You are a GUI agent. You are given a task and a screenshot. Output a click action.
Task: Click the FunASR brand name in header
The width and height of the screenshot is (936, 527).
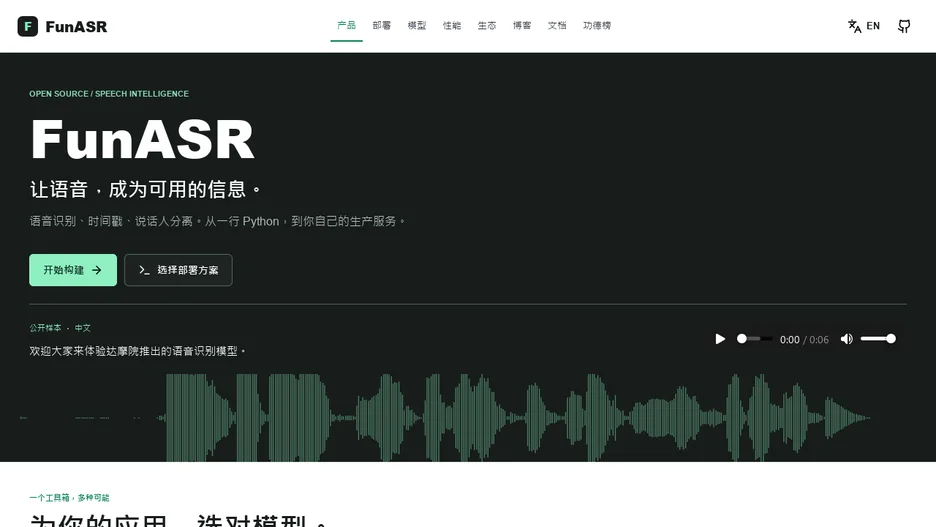(x=76, y=27)
